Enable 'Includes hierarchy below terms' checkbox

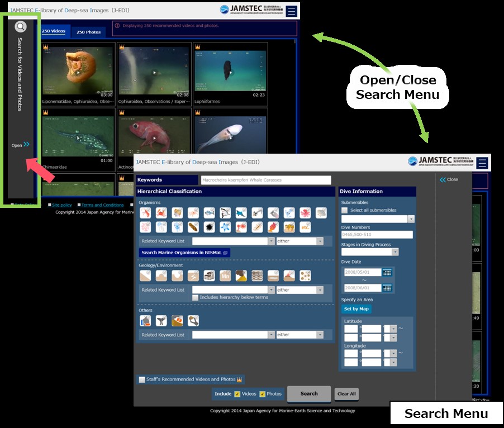pos(195,298)
